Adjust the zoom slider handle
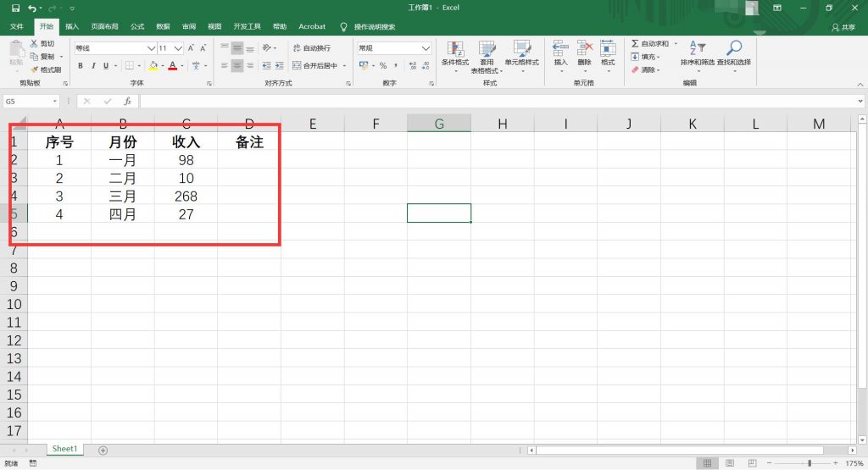The height and width of the screenshot is (470, 868). pyautogui.click(x=810, y=463)
